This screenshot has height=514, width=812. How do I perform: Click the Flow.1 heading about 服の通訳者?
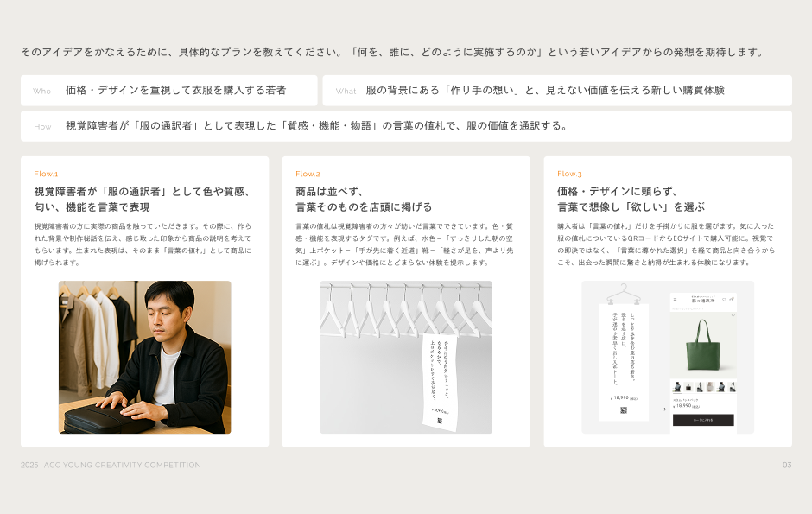tap(143, 200)
